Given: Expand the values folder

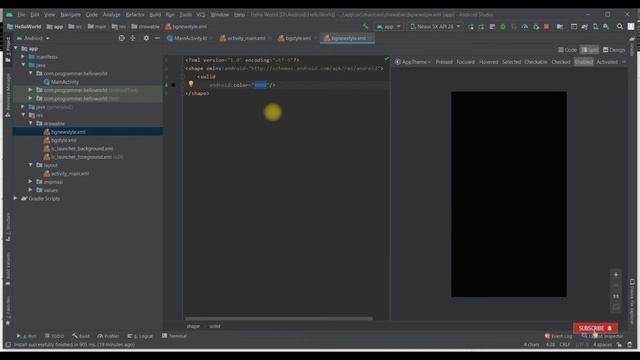Looking at the screenshot, I should pos(31,190).
